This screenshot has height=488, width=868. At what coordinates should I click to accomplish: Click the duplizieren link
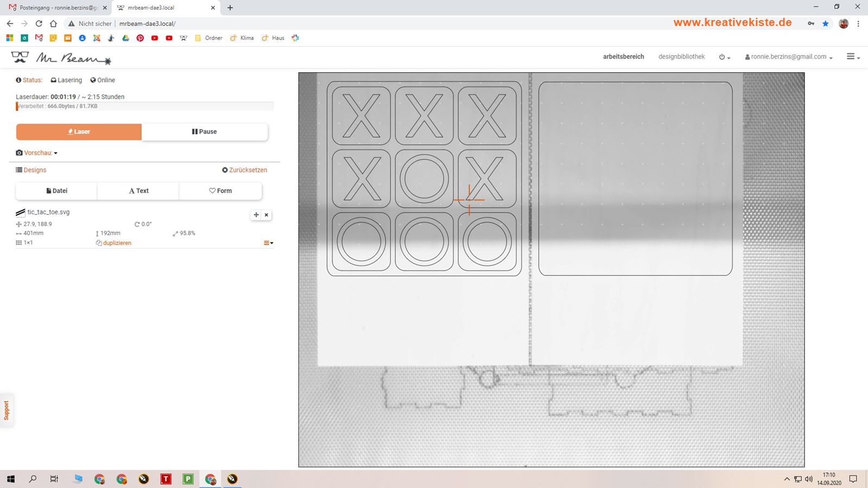pos(117,243)
